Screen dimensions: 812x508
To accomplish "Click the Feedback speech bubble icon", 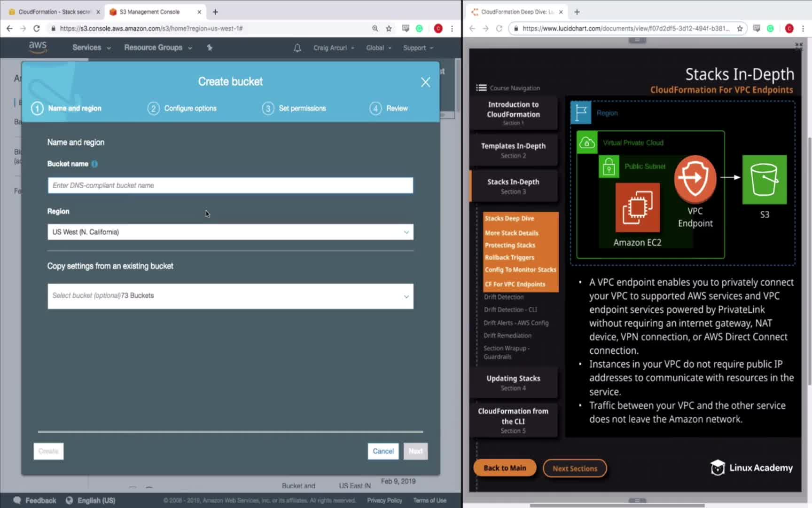I will (17, 500).
